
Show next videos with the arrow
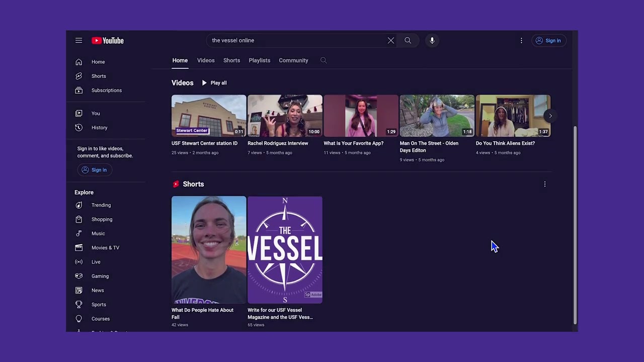tap(550, 116)
